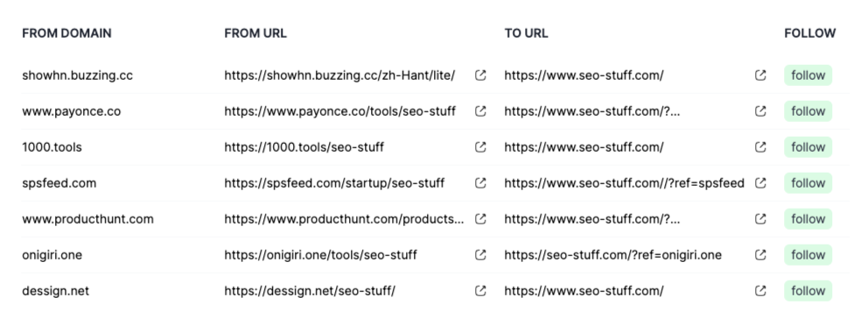Click follow badge in 1000.tools row

[x=808, y=147]
